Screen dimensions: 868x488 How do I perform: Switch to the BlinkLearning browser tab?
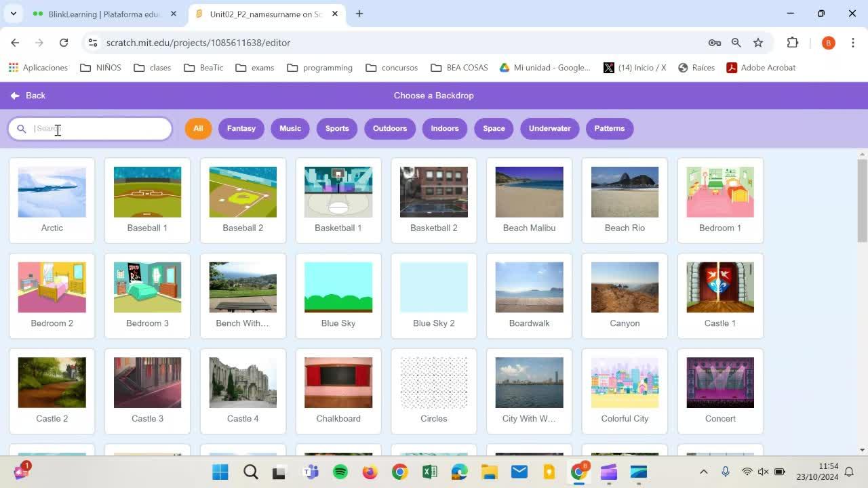[x=102, y=14]
